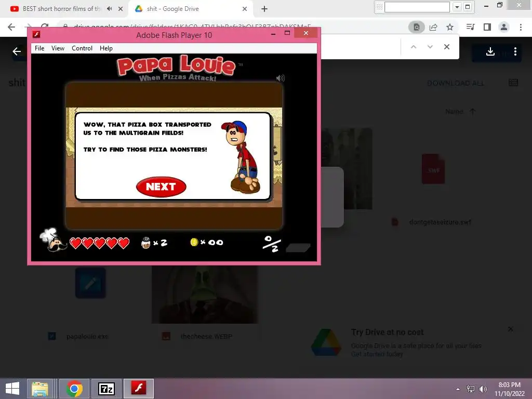
Task: Download the file with Drive download icon
Action: pyautogui.click(x=490, y=51)
